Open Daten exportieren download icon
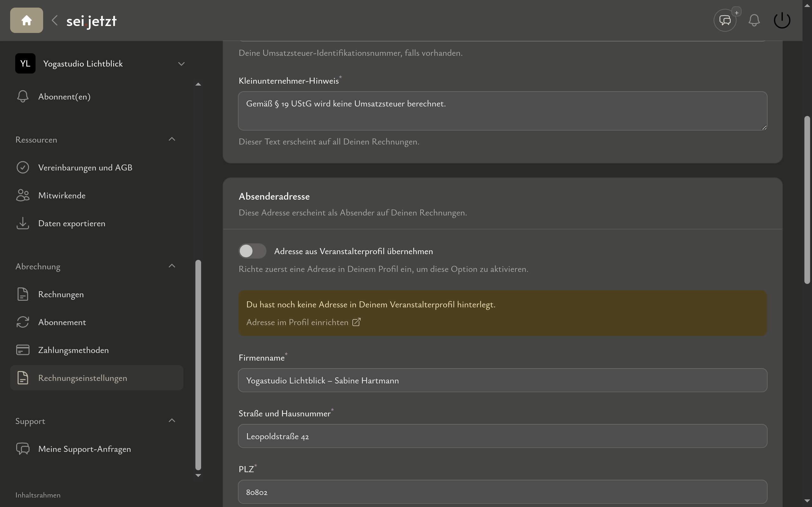This screenshot has height=507, width=812. tap(23, 223)
